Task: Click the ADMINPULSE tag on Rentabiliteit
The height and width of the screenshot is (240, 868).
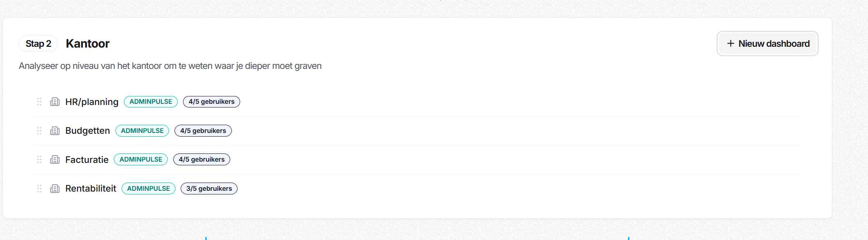Action: coord(148,188)
